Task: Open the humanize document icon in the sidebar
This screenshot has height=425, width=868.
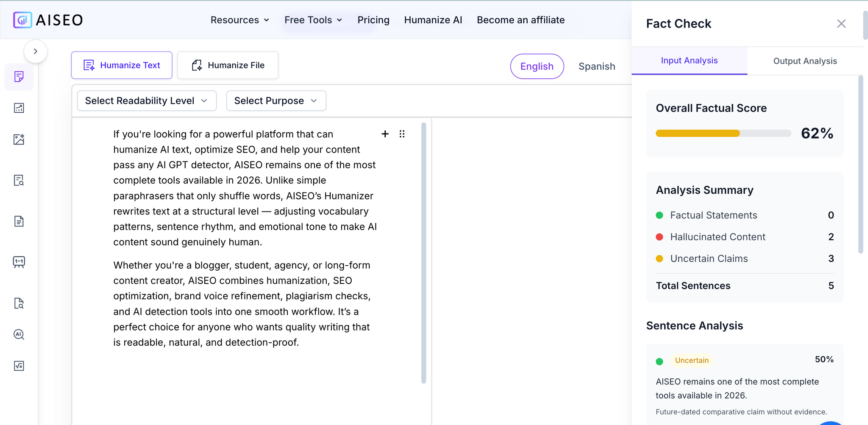Action: coord(19,77)
